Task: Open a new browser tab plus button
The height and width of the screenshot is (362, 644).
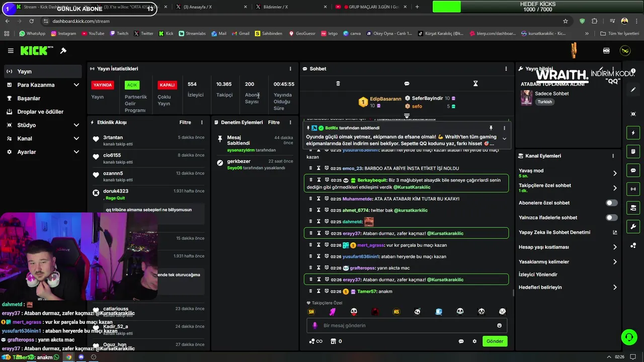Action: (x=417, y=7)
